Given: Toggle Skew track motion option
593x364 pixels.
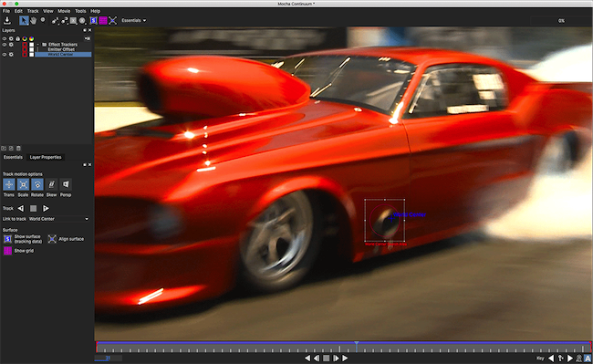Looking at the screenshot, I should tap(51, 184).
